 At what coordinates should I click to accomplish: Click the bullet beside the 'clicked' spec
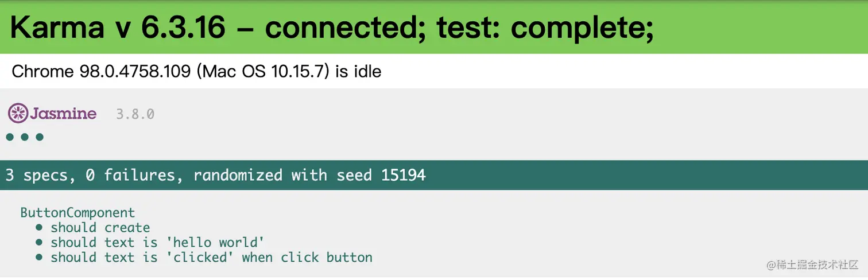click(39, 258)
